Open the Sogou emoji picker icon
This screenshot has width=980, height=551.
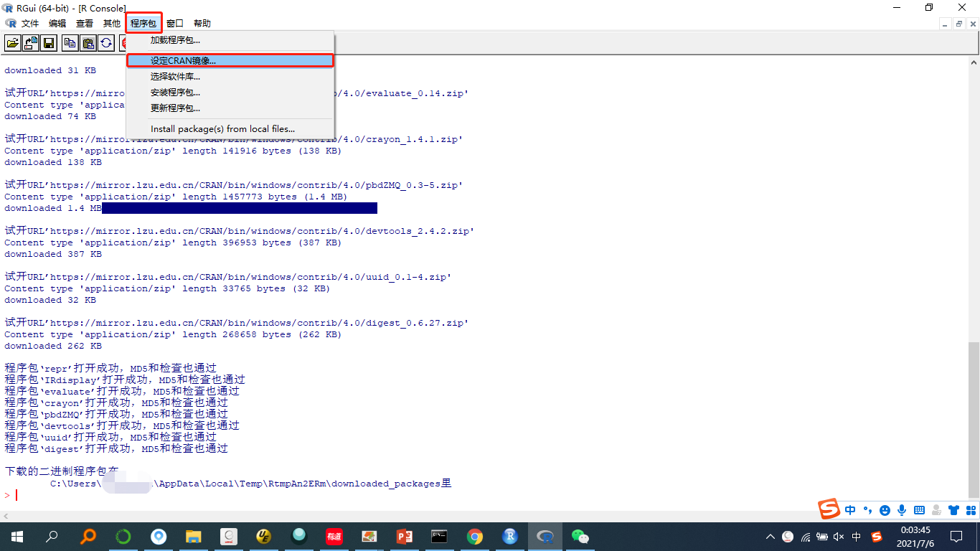click(885, 509)
